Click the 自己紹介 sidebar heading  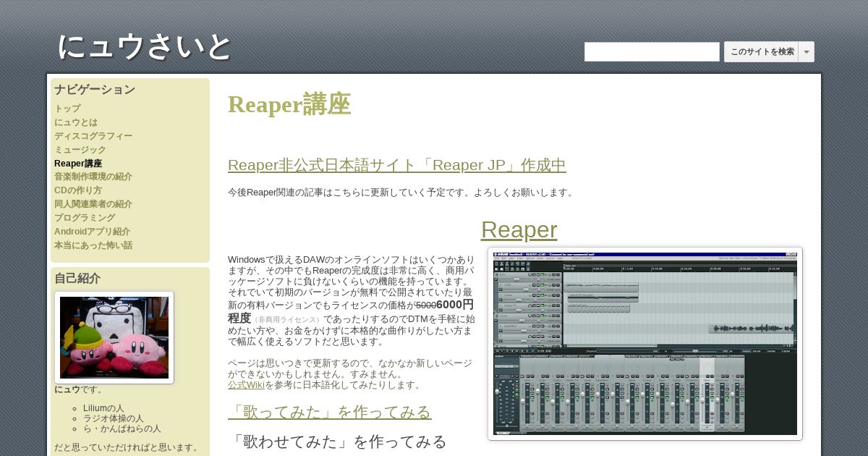(x=77, y=279)
